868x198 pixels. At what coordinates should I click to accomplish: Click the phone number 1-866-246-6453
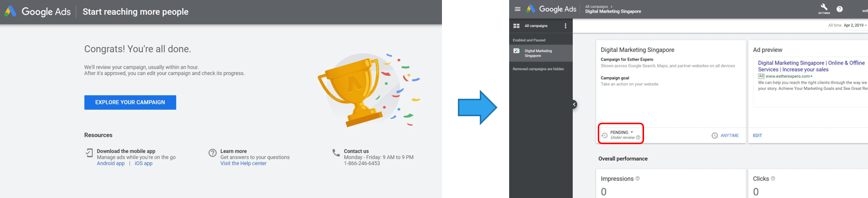[362, 164]
